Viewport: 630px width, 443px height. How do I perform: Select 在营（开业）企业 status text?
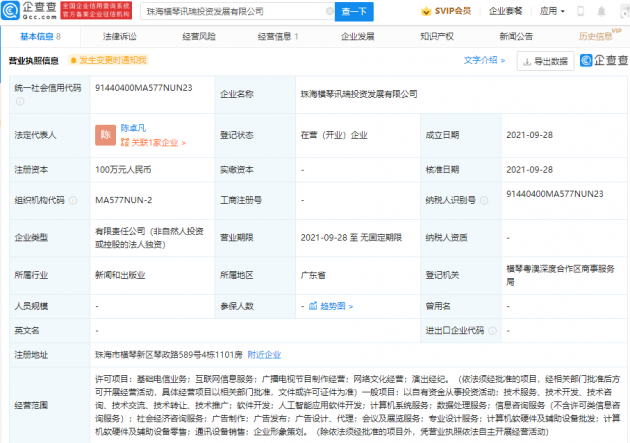click(x=334, y=135)
